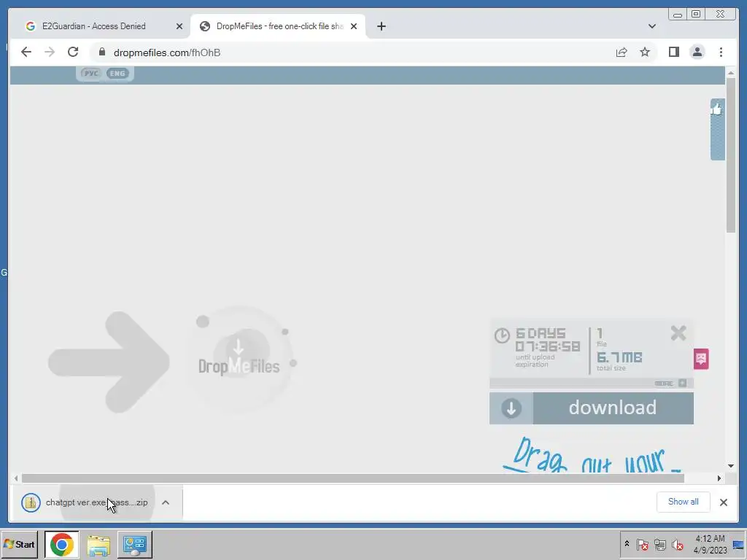Screen dimensions: 747x560
Task: Click the scroll down arrow
Action: tap(731, 466)
